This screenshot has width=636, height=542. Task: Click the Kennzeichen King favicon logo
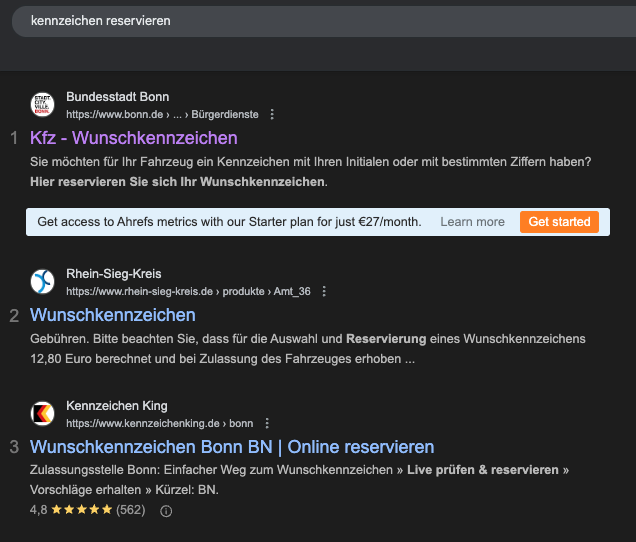click(x=43, y=414)
